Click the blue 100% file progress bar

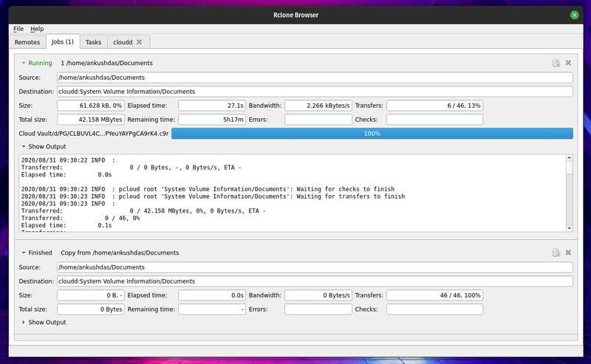click(x=372, y=134)
